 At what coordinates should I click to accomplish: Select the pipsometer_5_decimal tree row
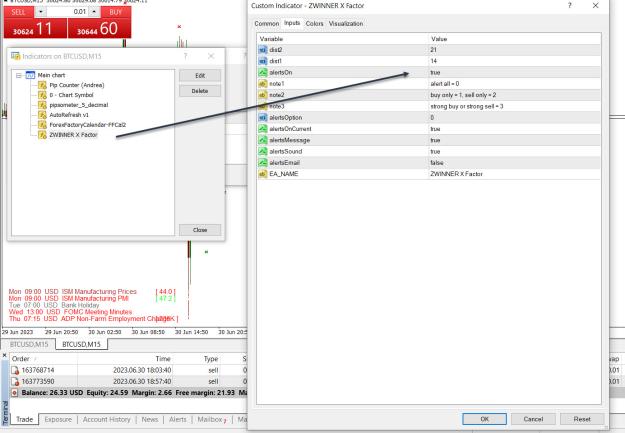click(79, 105)
